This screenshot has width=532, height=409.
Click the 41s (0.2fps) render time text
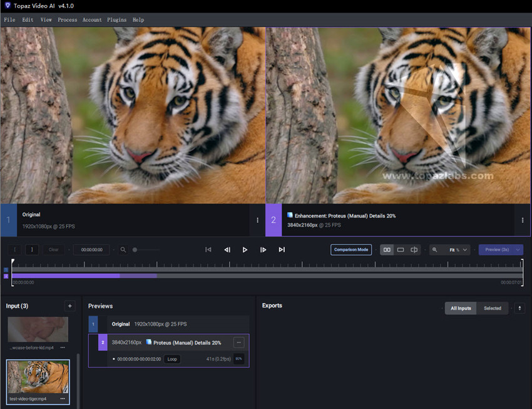(218, 359)
